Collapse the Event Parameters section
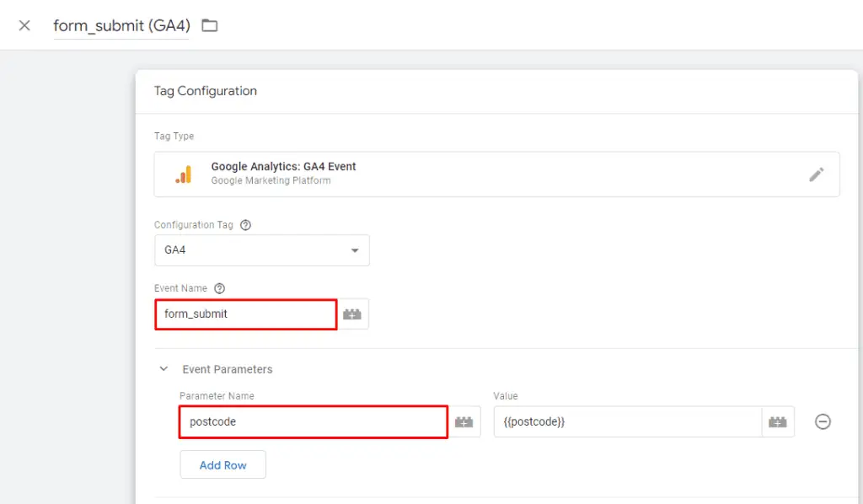This screenshot has width=863, height=504. [163, 369]
